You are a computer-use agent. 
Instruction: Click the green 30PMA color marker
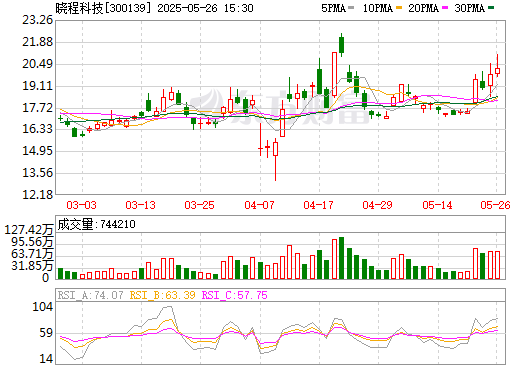point(491,7)
